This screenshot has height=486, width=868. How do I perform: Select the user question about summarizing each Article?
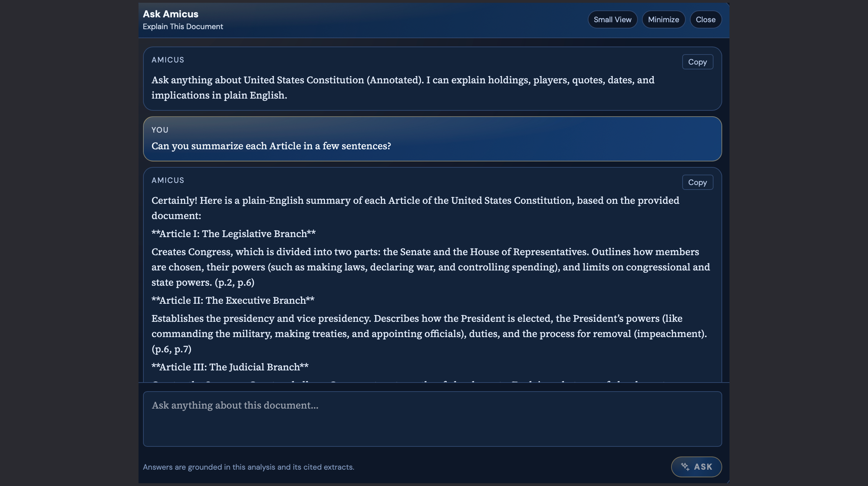271,146
